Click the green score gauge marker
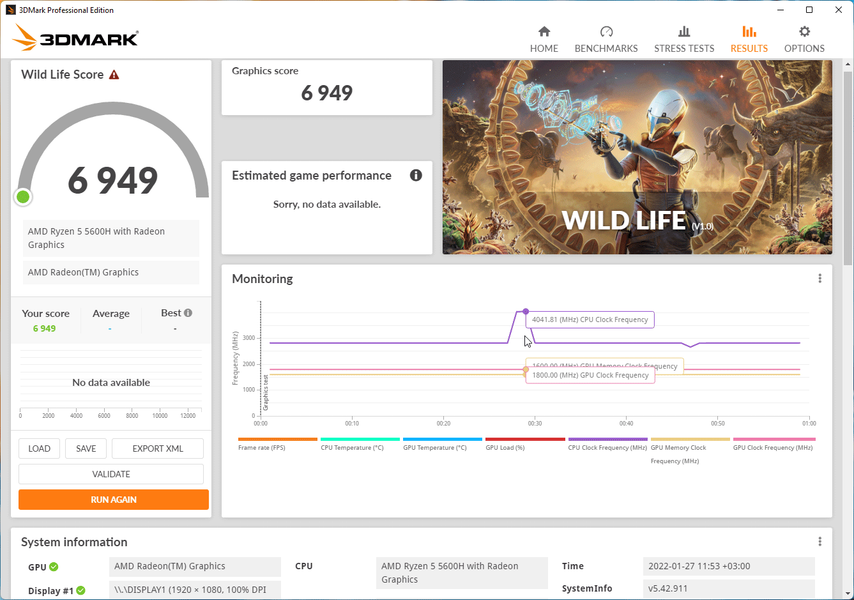 23,197
